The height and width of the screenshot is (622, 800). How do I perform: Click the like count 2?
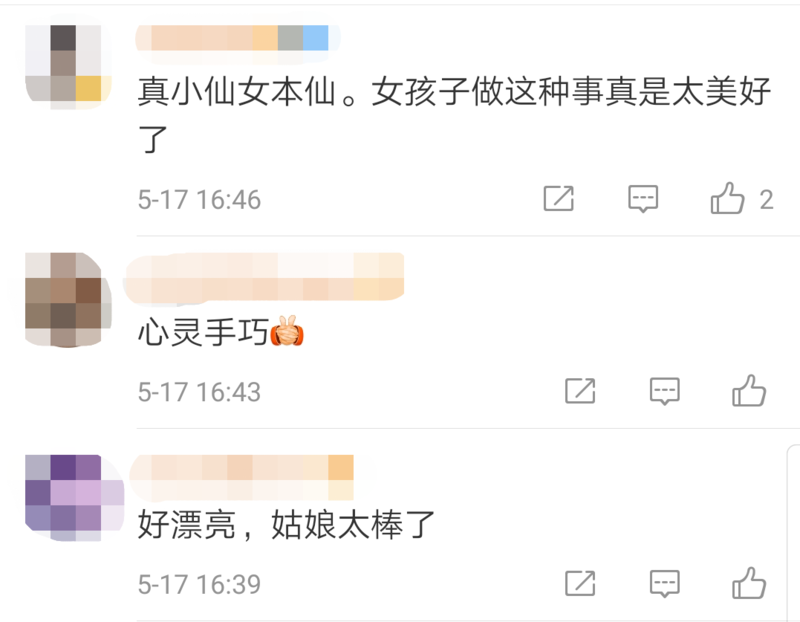tap(766, 199)
